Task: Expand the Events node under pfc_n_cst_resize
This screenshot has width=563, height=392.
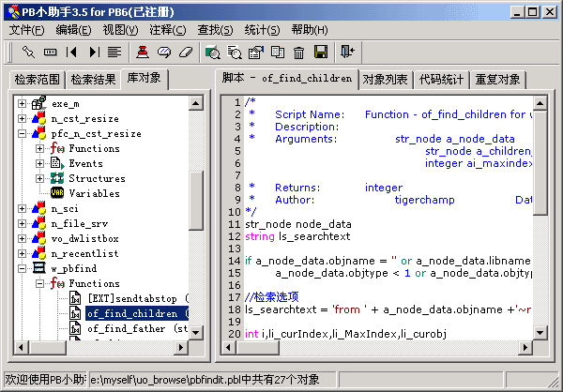Action: click(x=39, y=164)
